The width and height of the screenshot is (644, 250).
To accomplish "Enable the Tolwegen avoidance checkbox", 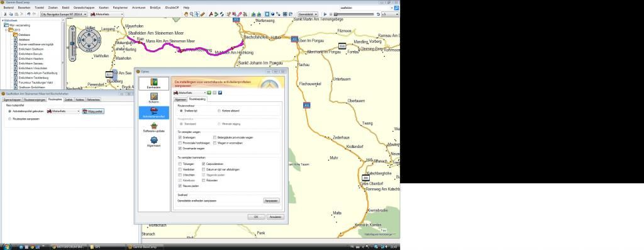I will point(180,164).
